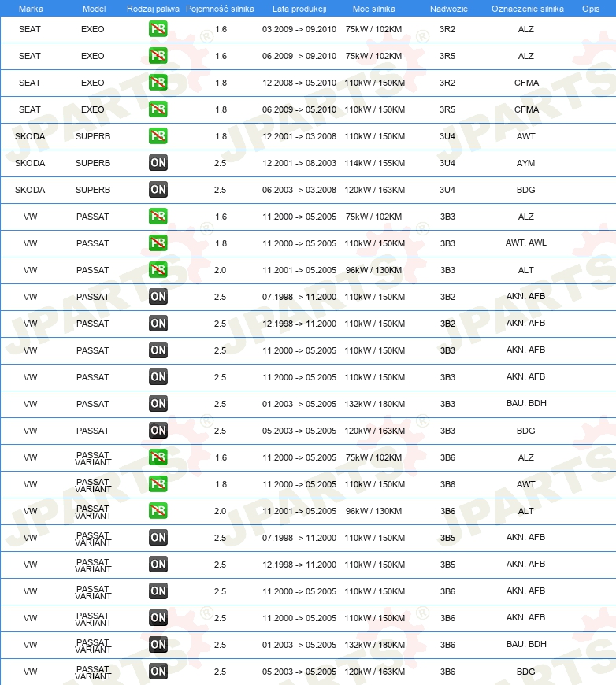
Task: Click 96kW / 130KM in PASSAT 3B3 row
Action: (x=374, y=270)
